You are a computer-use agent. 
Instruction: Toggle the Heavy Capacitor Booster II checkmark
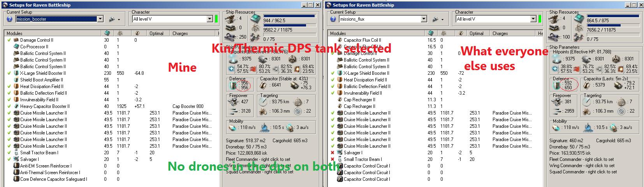(x=9, y=106)
